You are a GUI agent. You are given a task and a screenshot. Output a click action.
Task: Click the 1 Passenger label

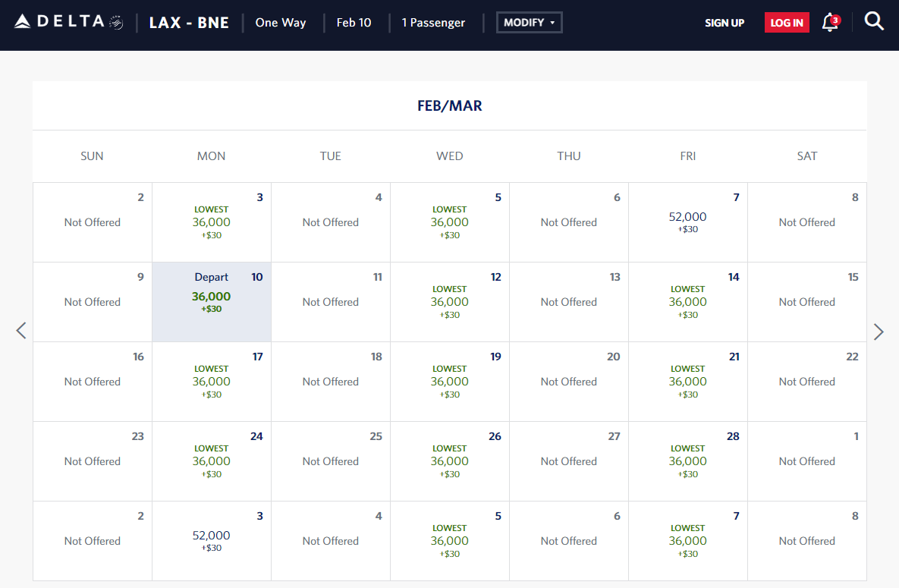pos(433,23)
